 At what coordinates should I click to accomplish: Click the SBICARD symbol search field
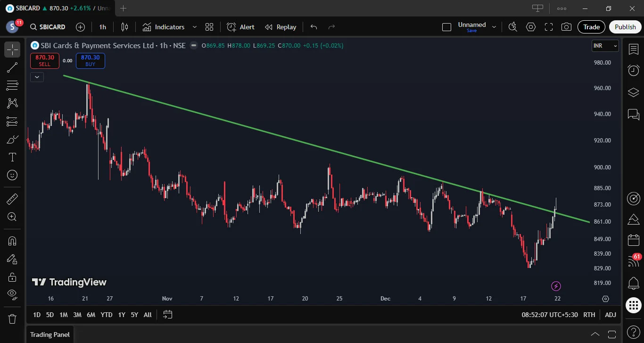(x=48, y=27)
